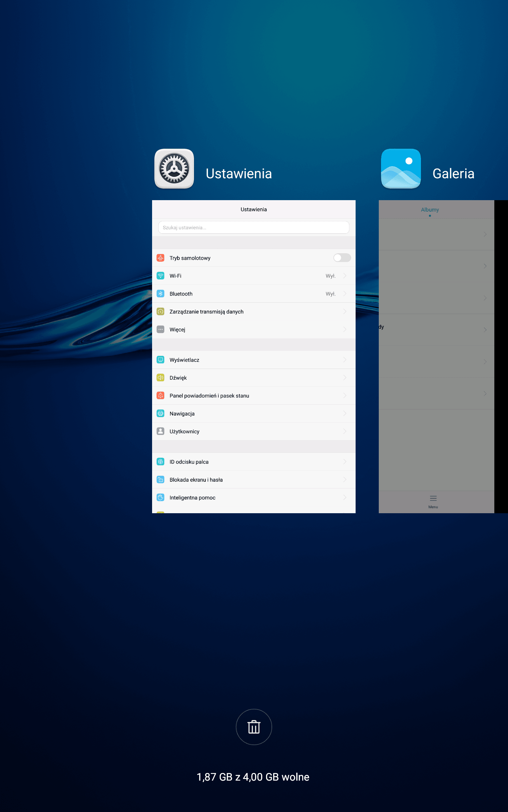Click the Wi-Fi icon in settings list
Viewport: 508px width, 812px height.
click(161, 276)
